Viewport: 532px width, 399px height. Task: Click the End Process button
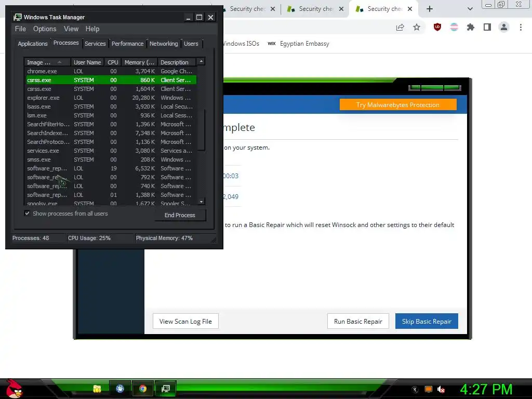pyautogui.click(x=180, y=215)
